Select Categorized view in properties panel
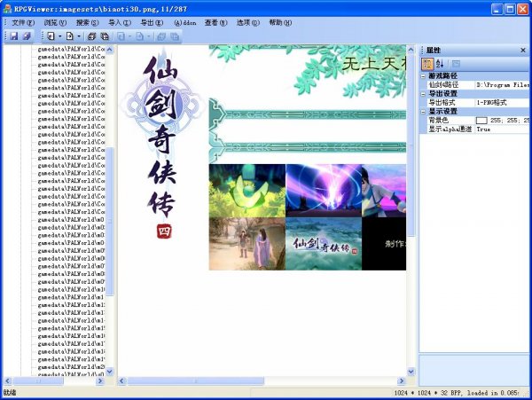This screenshot has width=532, height=400. (x=427, y=64)
